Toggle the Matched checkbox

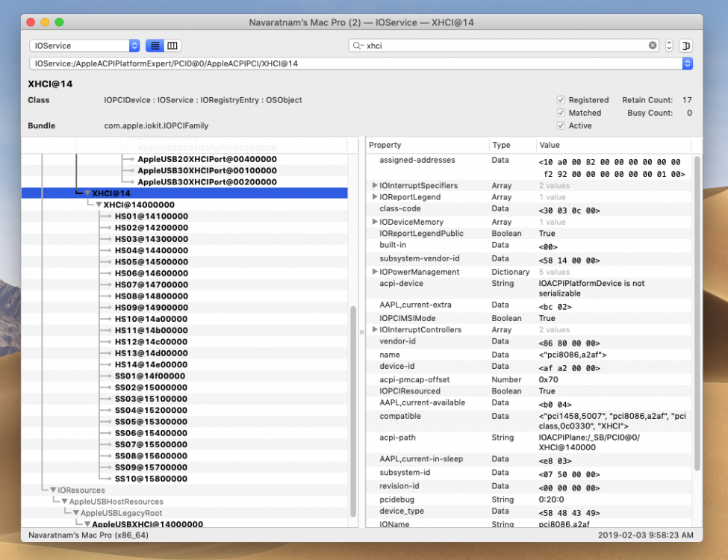click(x=561, y=113)
